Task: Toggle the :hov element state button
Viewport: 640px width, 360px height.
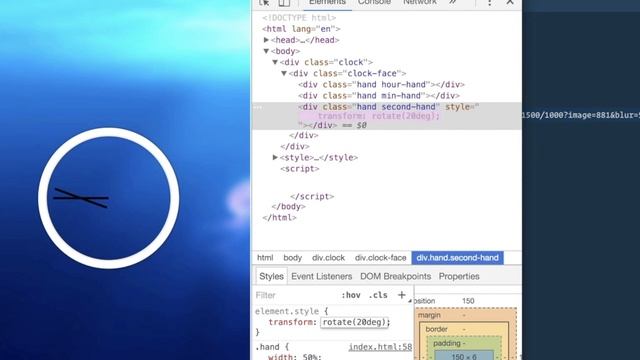Action: pyautogui.click(x=351, y=295)
